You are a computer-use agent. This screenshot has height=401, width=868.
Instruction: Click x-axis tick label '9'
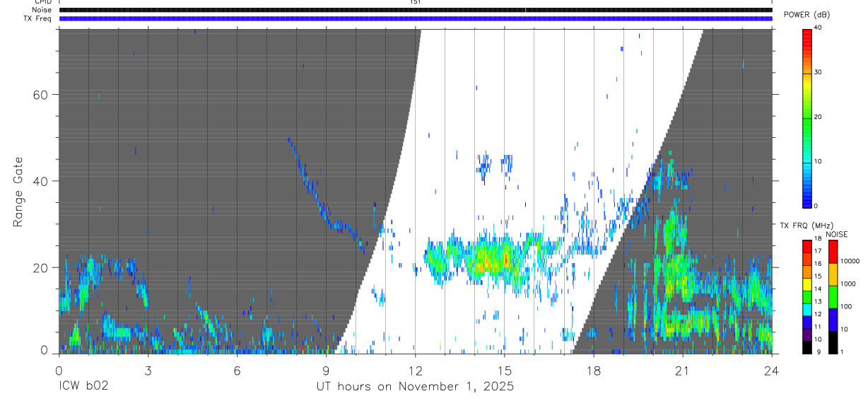point(326,370)
